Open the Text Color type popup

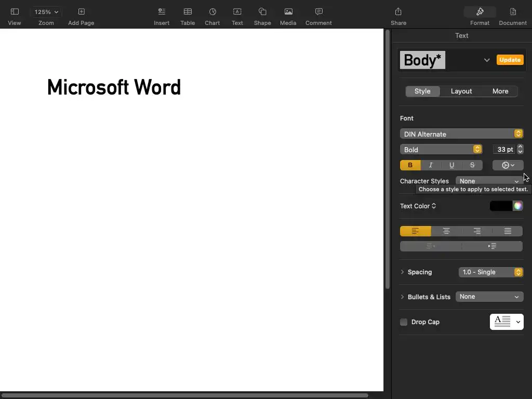[418, 206]
